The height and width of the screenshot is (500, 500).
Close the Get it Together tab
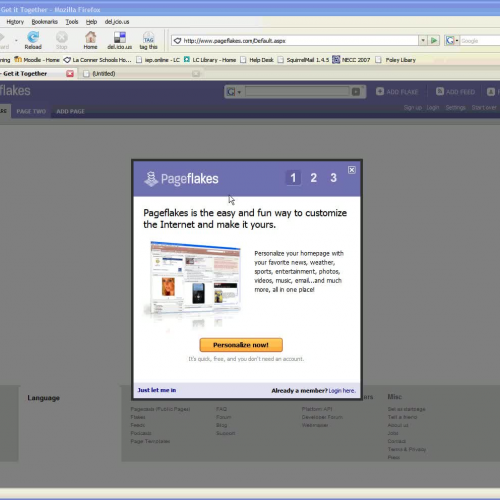[x=70, y=74]
